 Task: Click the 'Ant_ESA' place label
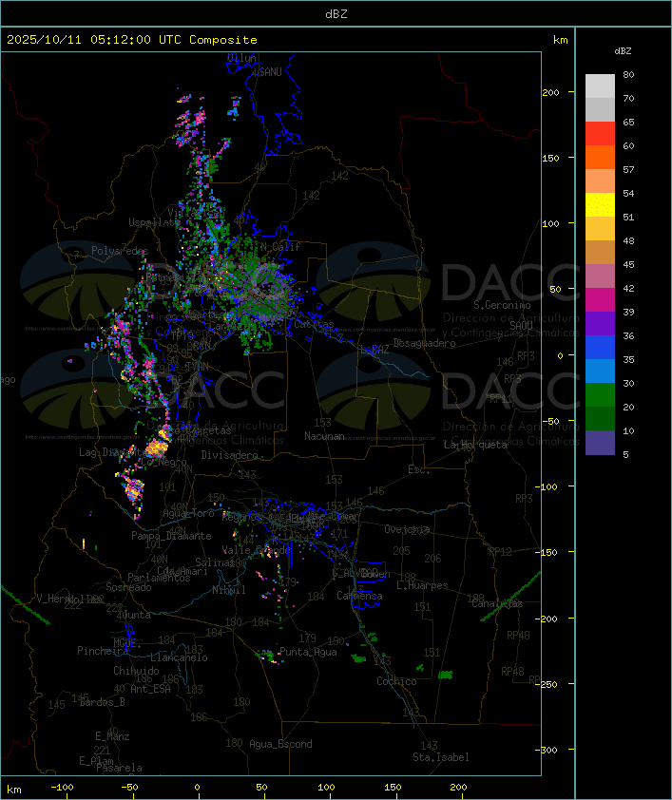point(150,689)
